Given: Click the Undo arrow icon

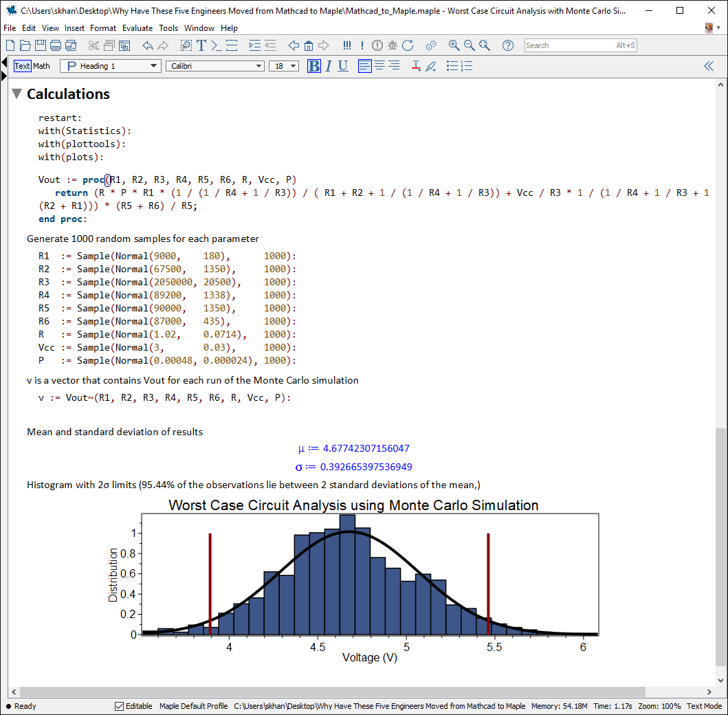Looking at the screenshot, I should 147,45.
